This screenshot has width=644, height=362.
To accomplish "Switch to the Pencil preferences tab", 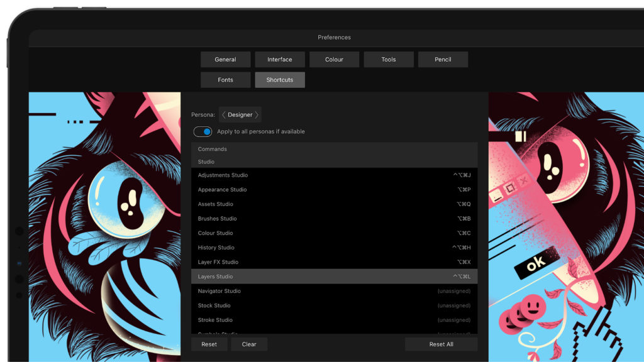I will point(443,59).
